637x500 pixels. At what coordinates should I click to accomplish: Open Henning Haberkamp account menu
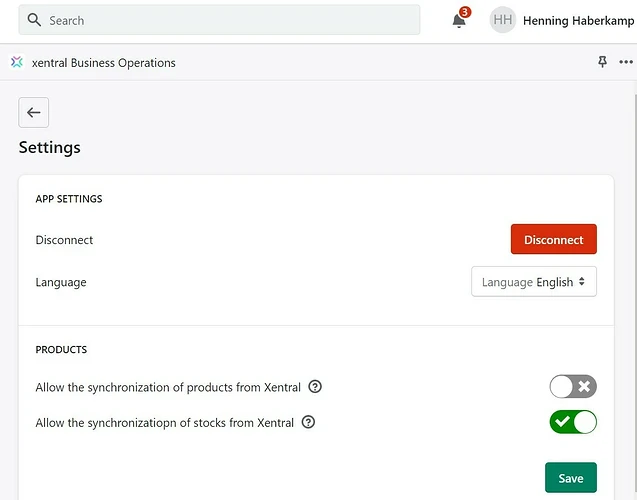point(578,21)
